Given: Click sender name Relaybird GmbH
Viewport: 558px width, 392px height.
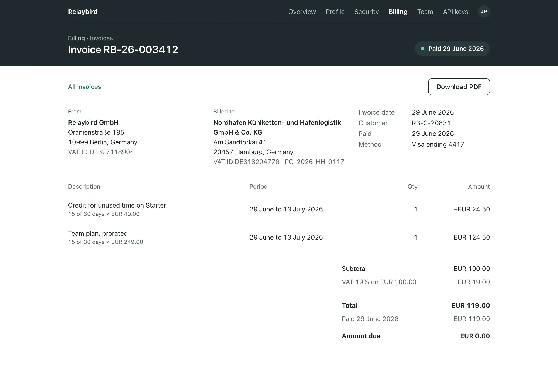Looking at the screenshot, I should click(x=93, y=122).
